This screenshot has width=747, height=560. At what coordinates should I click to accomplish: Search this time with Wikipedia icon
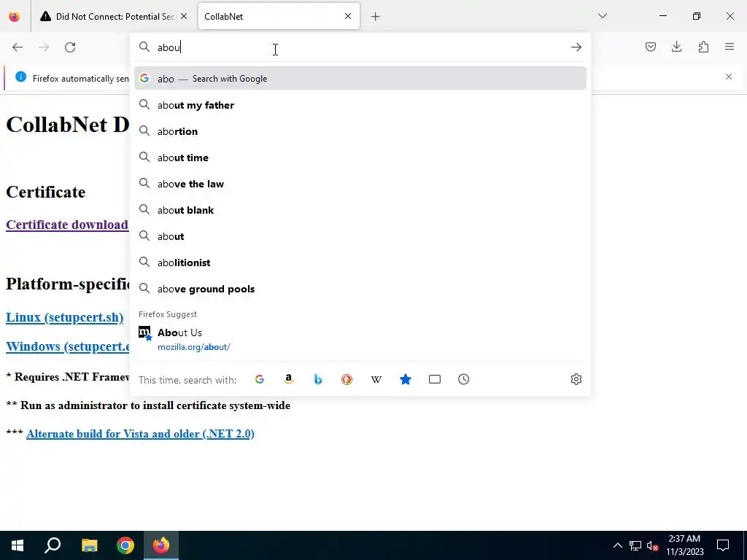click(376, 379)
